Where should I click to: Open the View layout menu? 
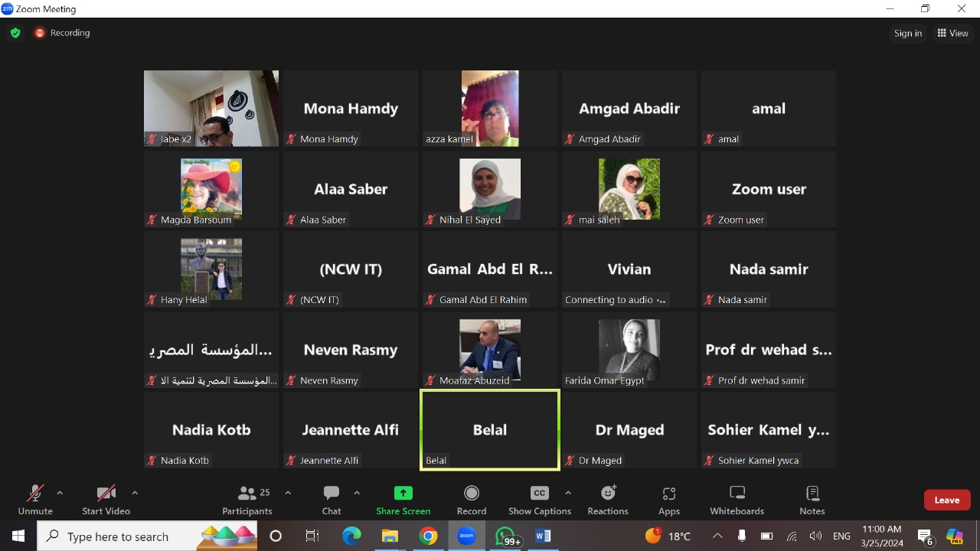pos(952,33)
